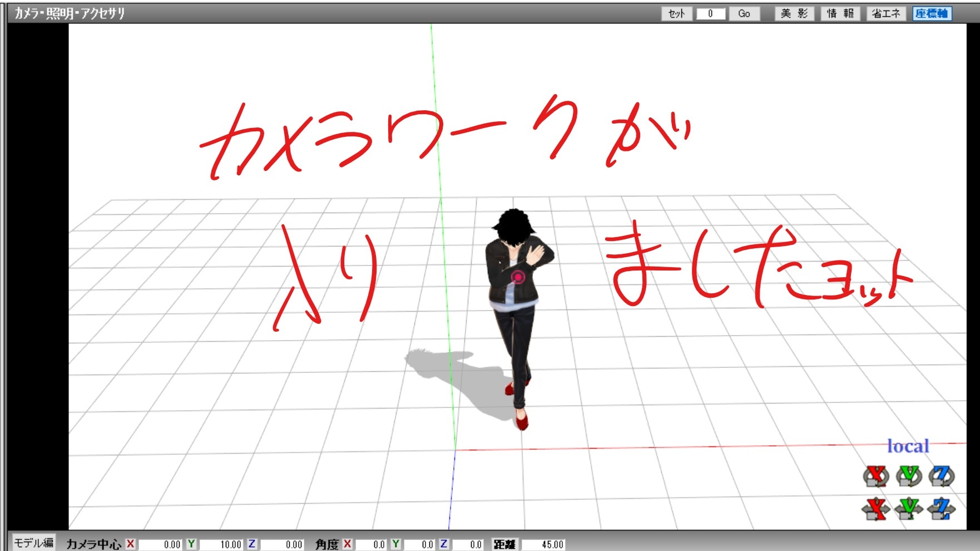Viewport: 980px width, 551px height.
Task: Toggle the 美影 shadow button
Action: 794,14
